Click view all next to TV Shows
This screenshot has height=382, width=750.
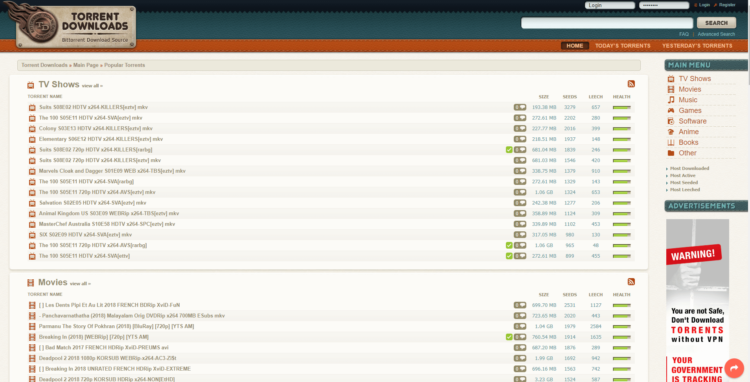click(92, 86)
